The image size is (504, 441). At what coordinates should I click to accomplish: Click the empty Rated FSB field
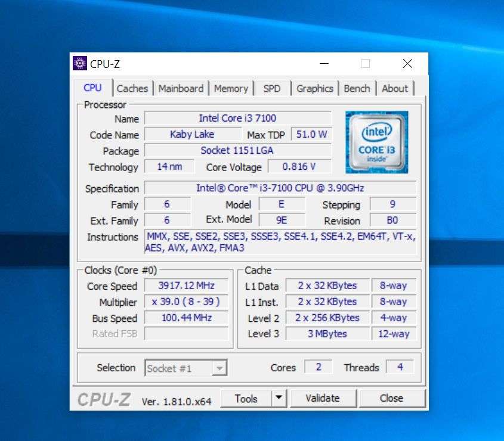187,334
